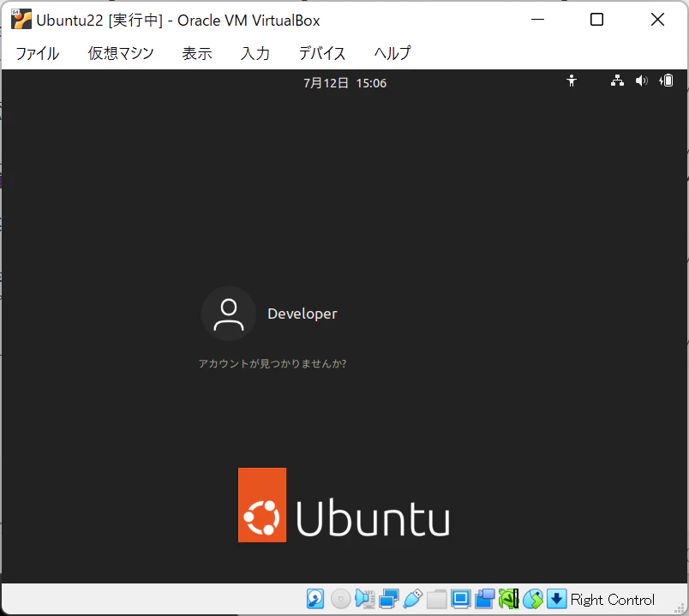689x616 pixels.
Task: Click the network adapters status icon
Action: pos(389,599)
